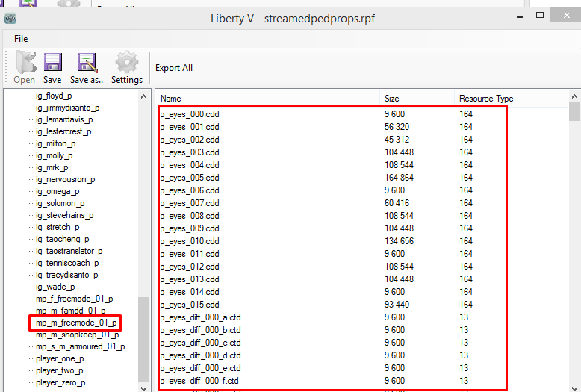The height and width of the screenshot is (392, 581).
Task: Click the file list vertical scrollbar thumb
Action: click(574, 112)
